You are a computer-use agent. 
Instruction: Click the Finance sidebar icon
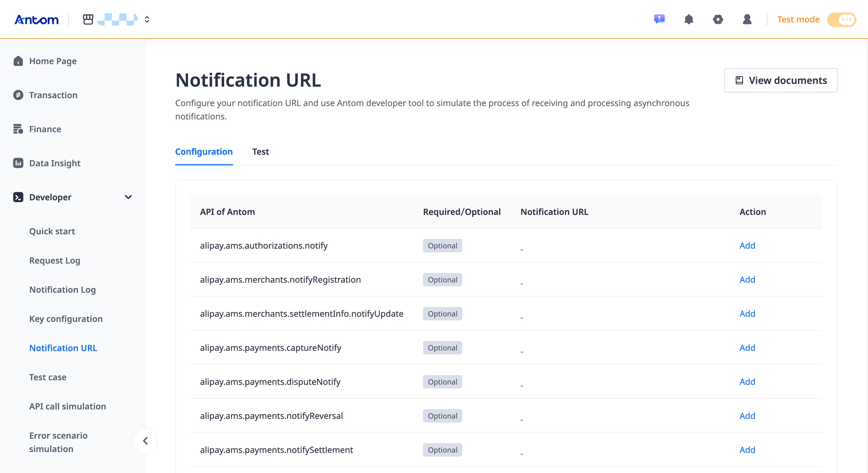(18, 129)
